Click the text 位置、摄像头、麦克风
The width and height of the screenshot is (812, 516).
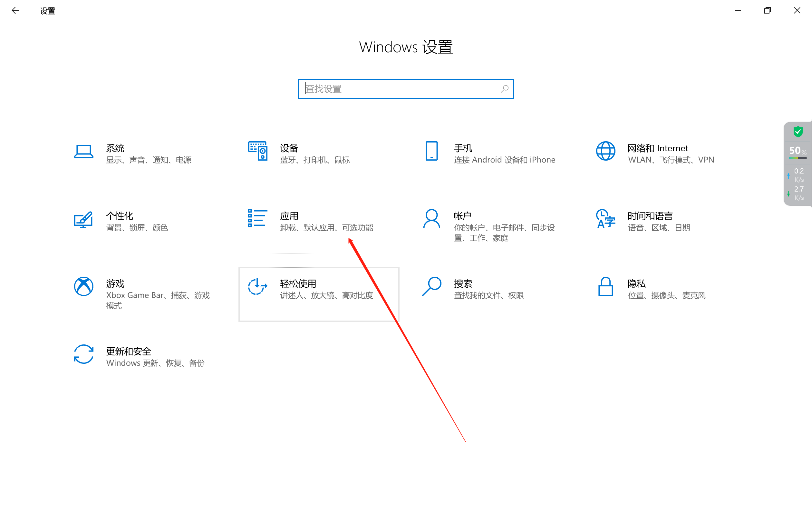(667, 295)
